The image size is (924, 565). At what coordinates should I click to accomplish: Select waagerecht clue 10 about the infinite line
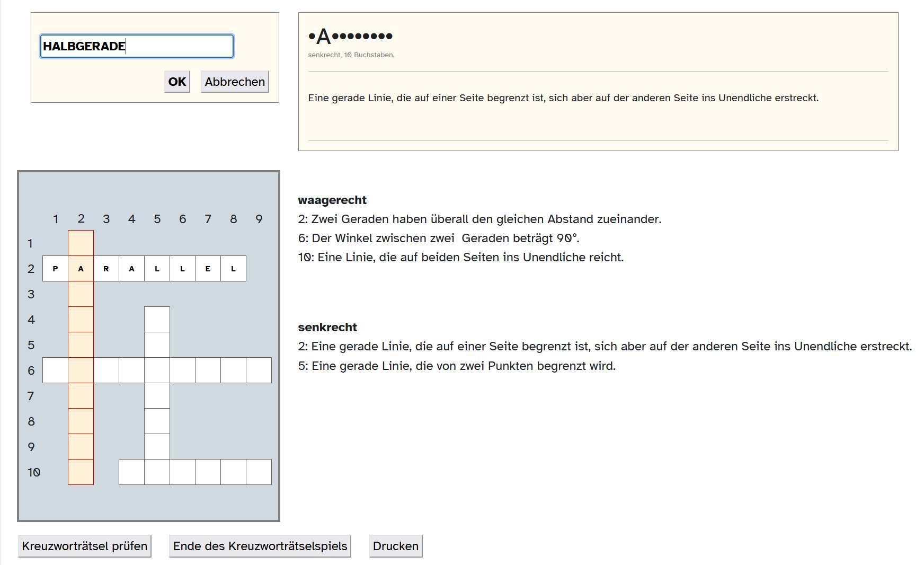tap(460, 257)
